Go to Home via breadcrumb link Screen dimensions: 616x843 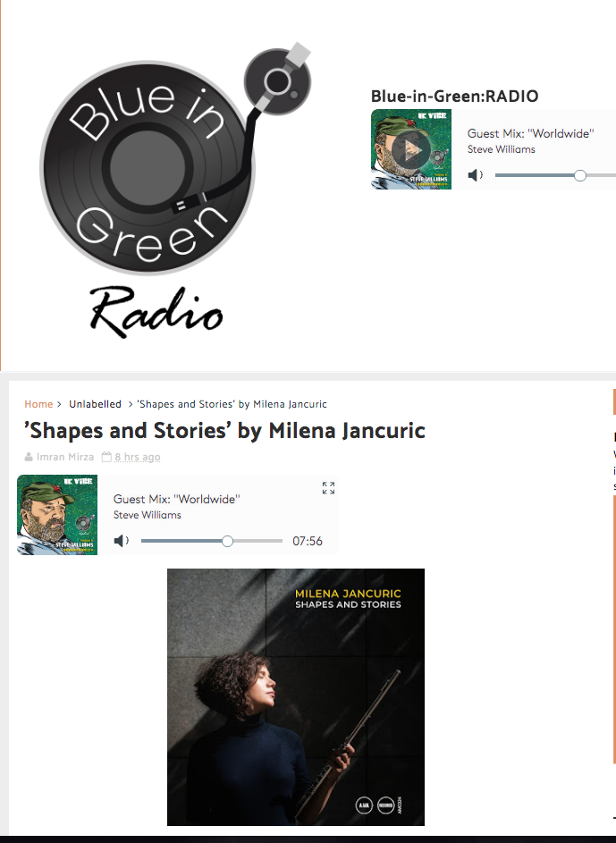click(x=38, y=404)
